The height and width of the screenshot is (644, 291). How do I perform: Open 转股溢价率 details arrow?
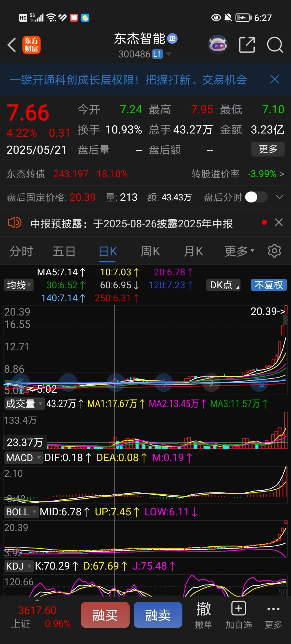tap(282, 174)
